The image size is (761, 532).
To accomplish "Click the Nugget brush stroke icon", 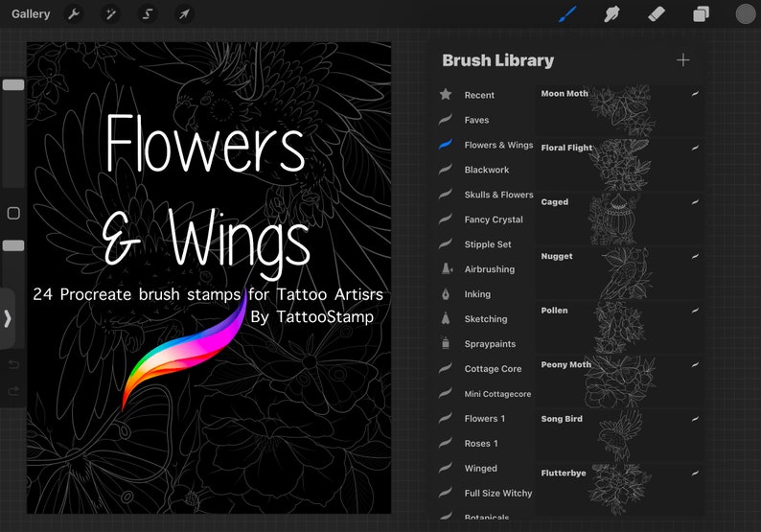I will tap(695, 256).
